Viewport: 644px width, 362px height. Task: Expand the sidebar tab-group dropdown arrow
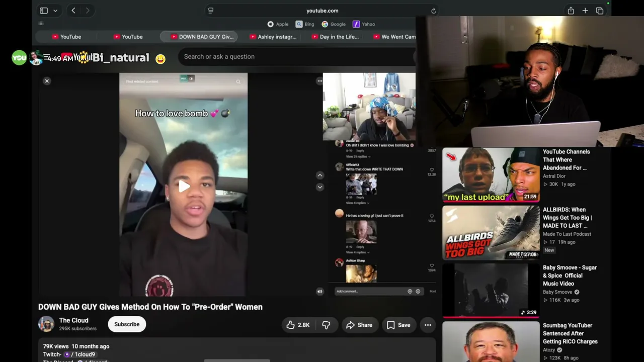click(55, 11)
